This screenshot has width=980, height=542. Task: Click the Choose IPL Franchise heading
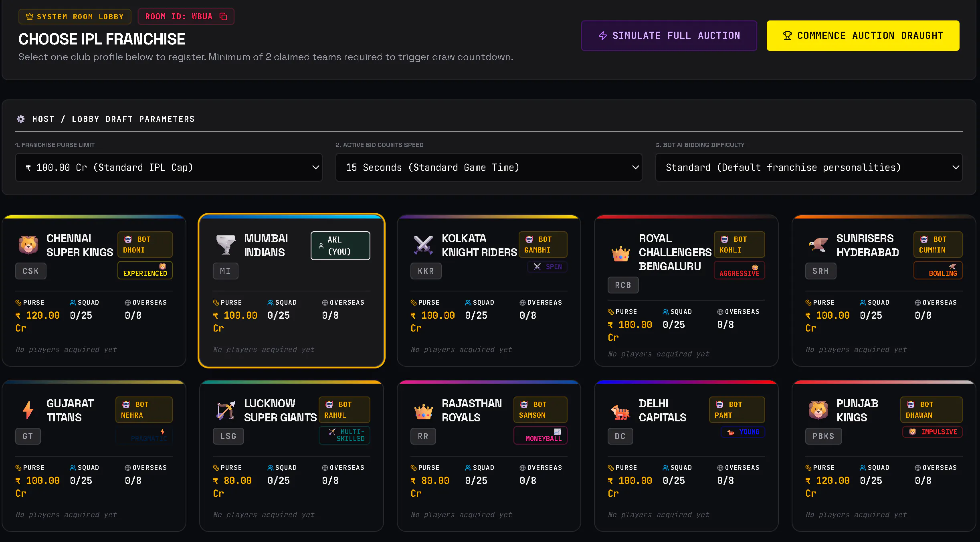102,39
